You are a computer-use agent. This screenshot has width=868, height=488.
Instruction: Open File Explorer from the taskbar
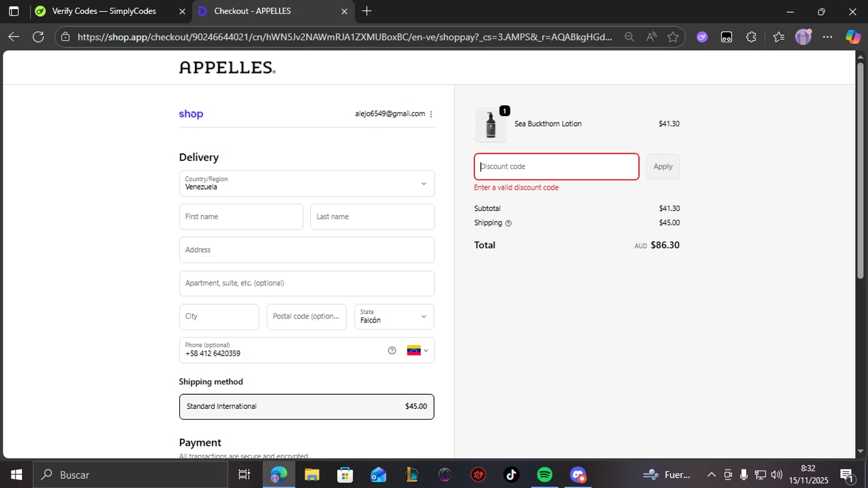pos(312,475)
